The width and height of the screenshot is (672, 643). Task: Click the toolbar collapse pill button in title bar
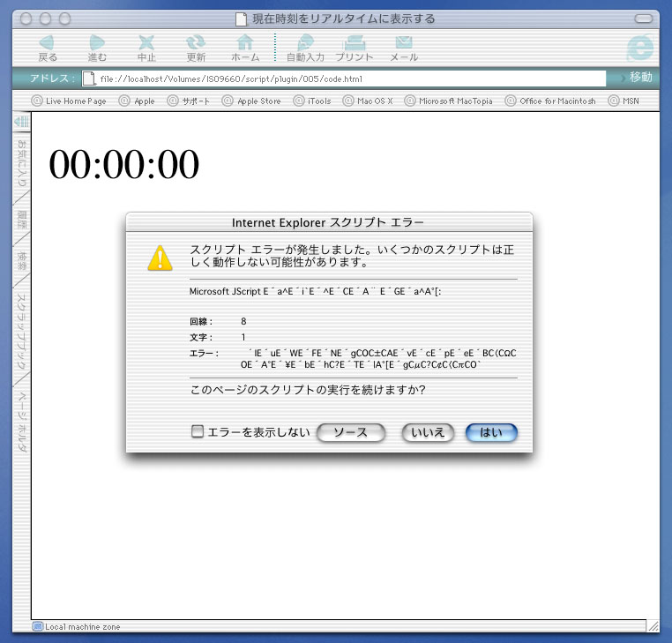tap(643, 19)
